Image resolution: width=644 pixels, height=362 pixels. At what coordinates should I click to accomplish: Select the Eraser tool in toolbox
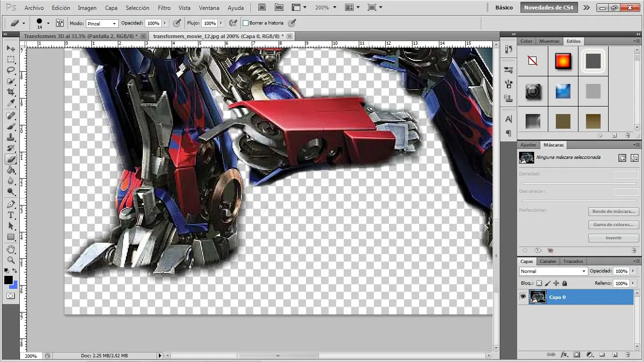click(11, 159)
